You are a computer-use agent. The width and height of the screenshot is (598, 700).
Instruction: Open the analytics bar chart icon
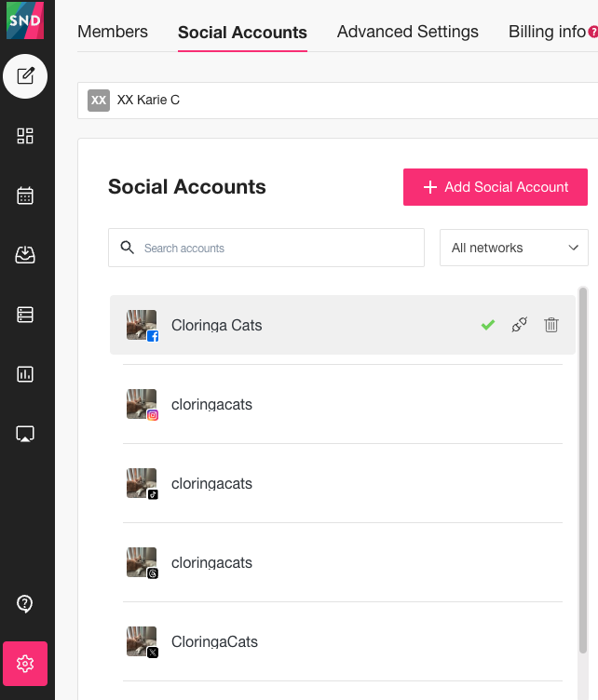pyautogui.click(x=25, y=374)
